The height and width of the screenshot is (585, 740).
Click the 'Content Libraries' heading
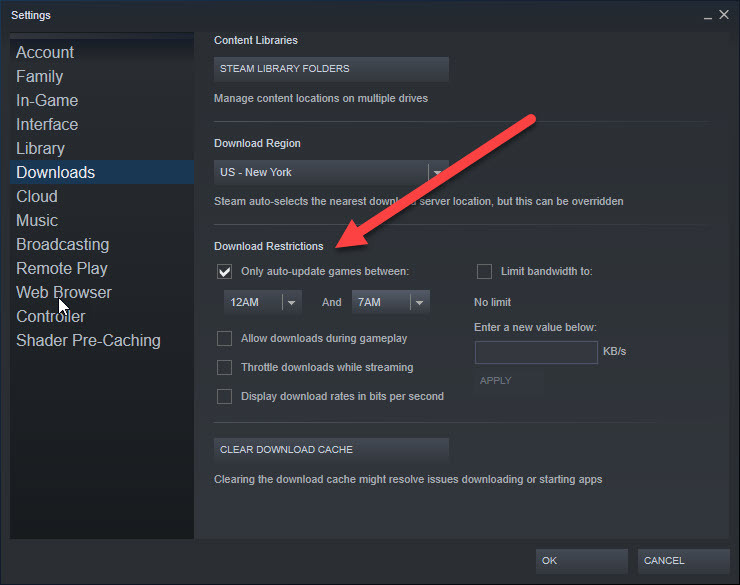tap(256, 41)
